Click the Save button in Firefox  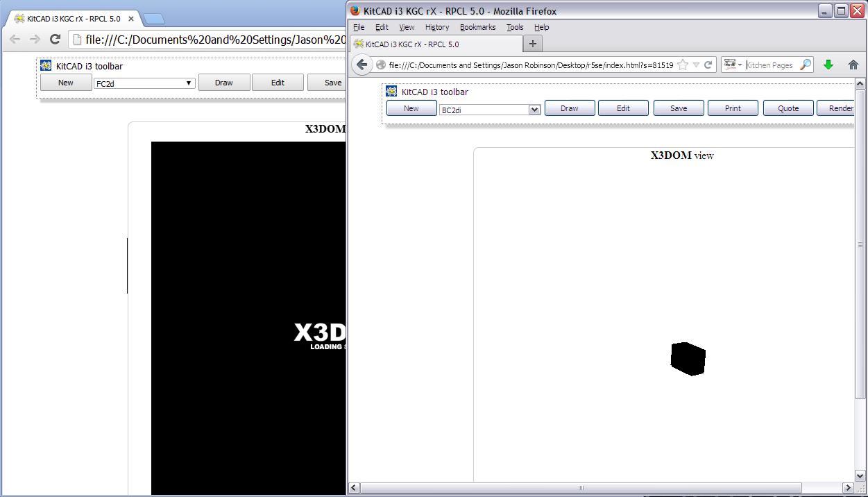[x=679, y=108]
